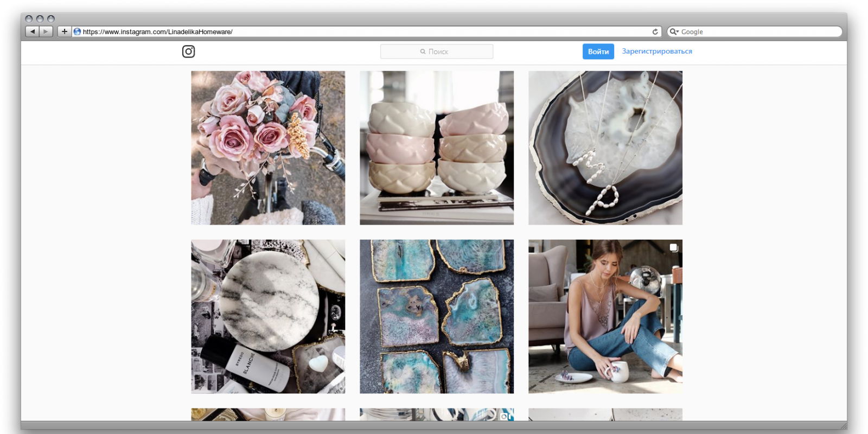868x434 pixels.
Task: Open the pink roses bouquet post
Action: pos(268,148)
